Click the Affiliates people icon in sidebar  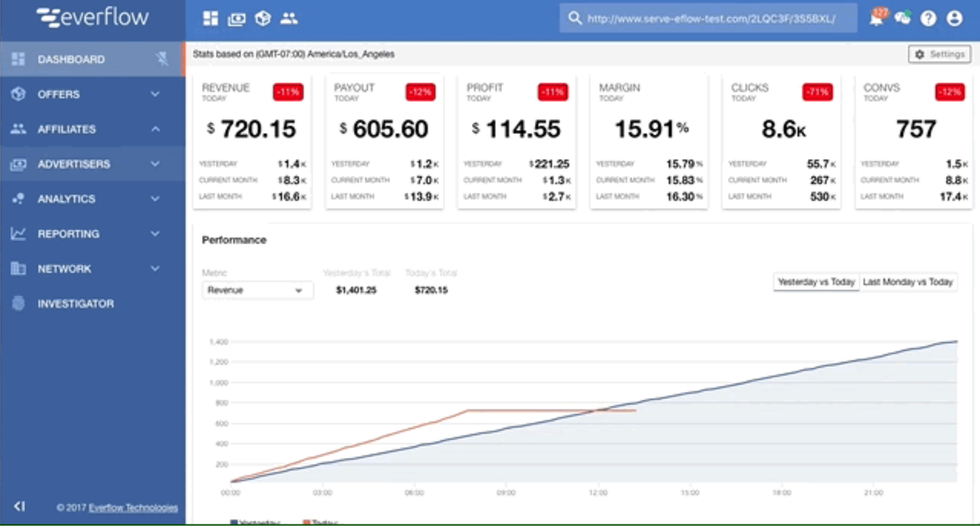18,129
